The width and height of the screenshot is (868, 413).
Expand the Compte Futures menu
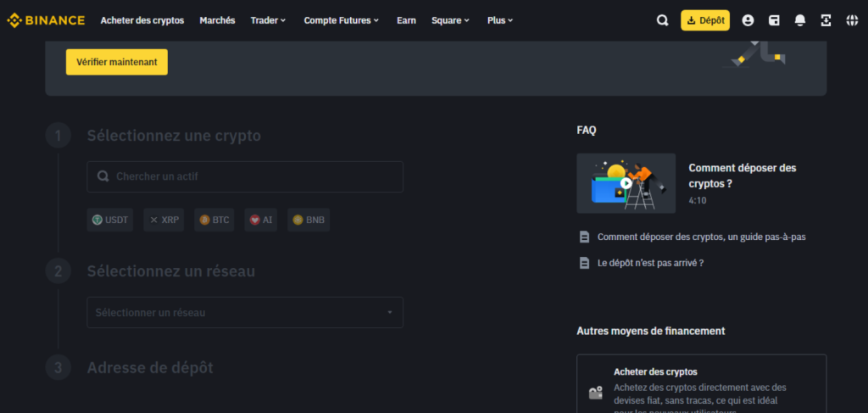[x=342, y=20]
